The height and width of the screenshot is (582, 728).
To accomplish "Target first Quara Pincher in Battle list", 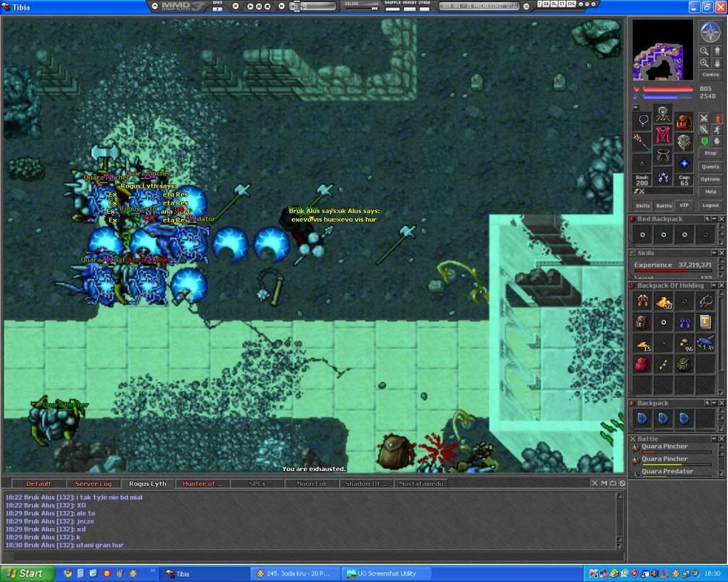I will pos(673,448).
